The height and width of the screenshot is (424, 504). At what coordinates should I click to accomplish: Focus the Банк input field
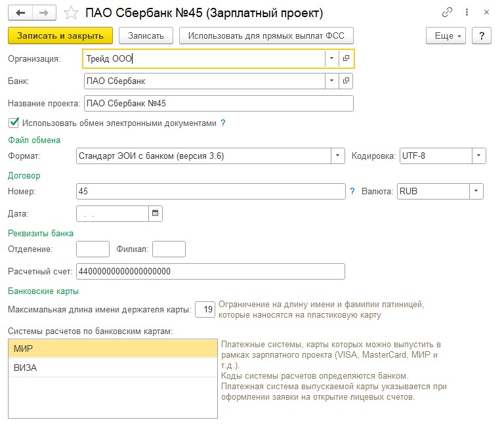click(x=205, y=81)
